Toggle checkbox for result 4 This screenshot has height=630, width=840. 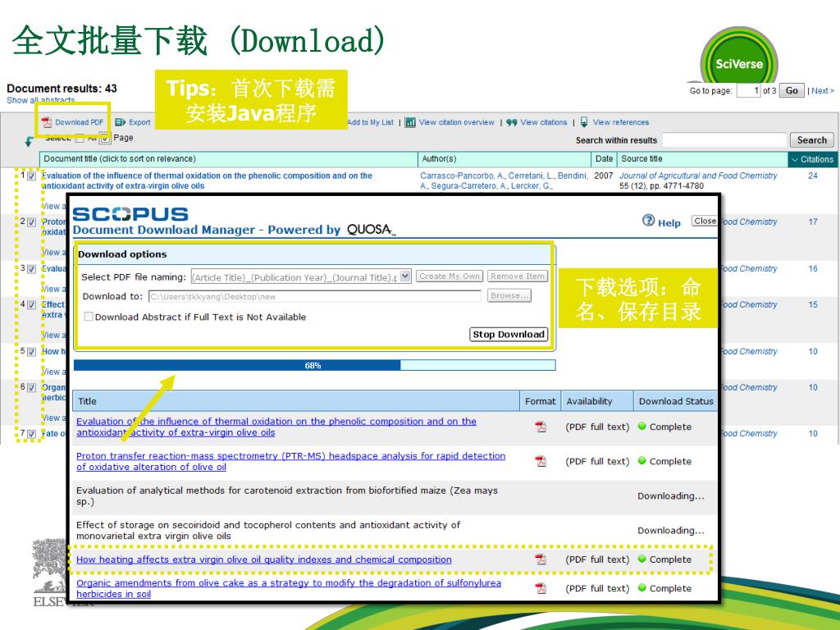point(32,305)
